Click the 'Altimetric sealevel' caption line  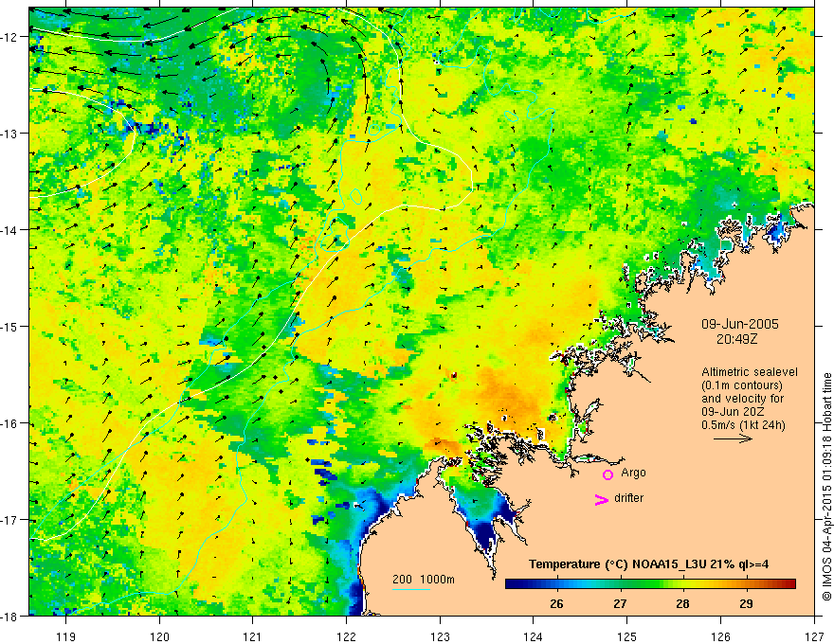coord(750,372)
